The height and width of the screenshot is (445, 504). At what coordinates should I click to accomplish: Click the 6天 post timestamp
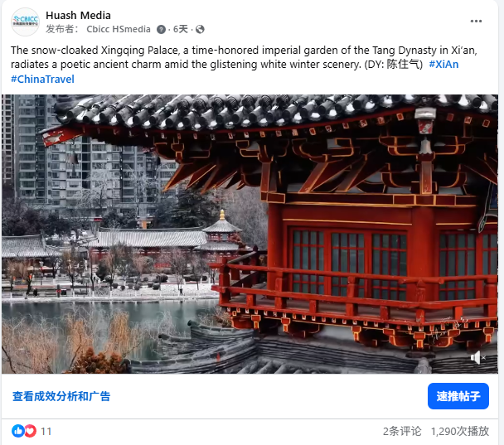point(181,29)
